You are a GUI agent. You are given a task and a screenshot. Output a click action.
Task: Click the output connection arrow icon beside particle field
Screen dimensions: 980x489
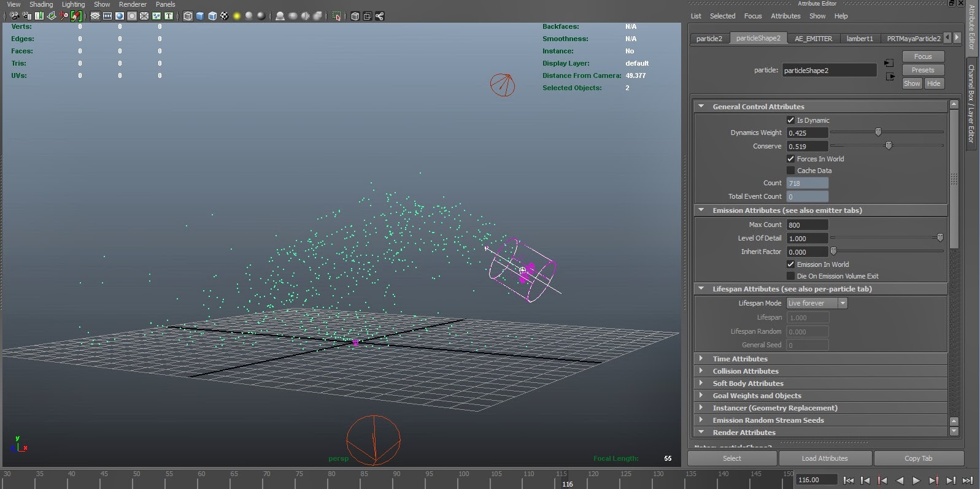pos(890,77)
